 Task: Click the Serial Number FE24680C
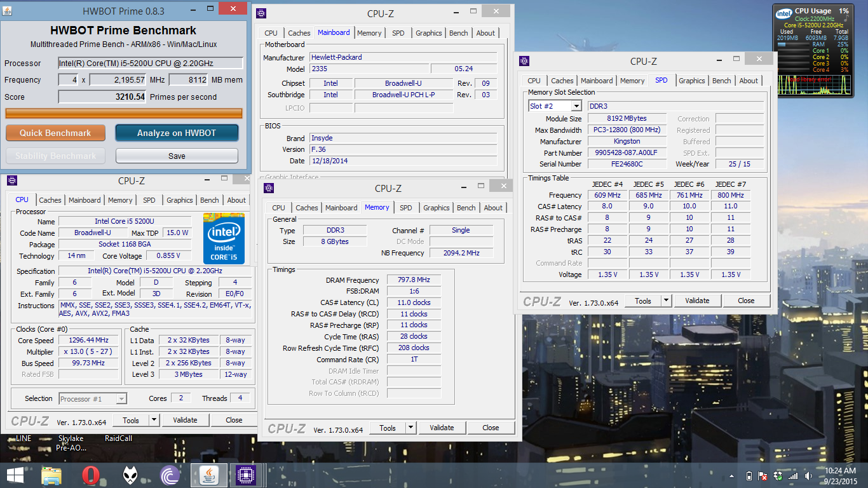[627, 164]
